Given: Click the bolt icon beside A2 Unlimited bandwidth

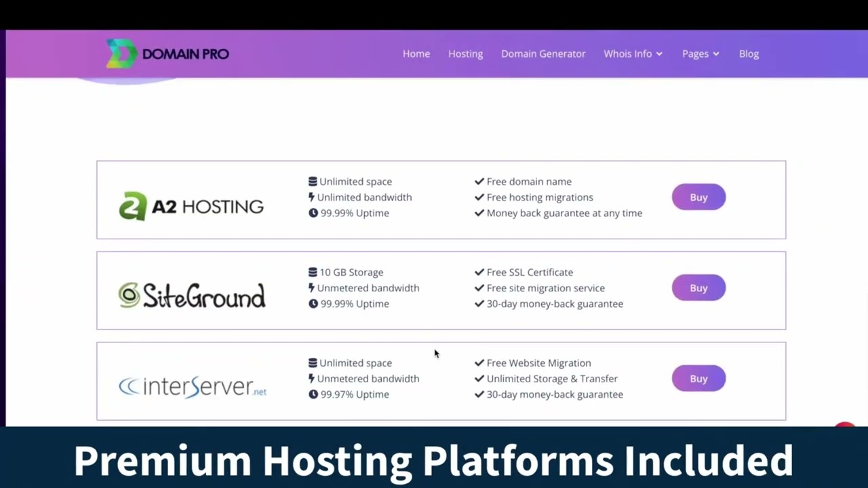Looking at the screenshot, I should point(312,197).
